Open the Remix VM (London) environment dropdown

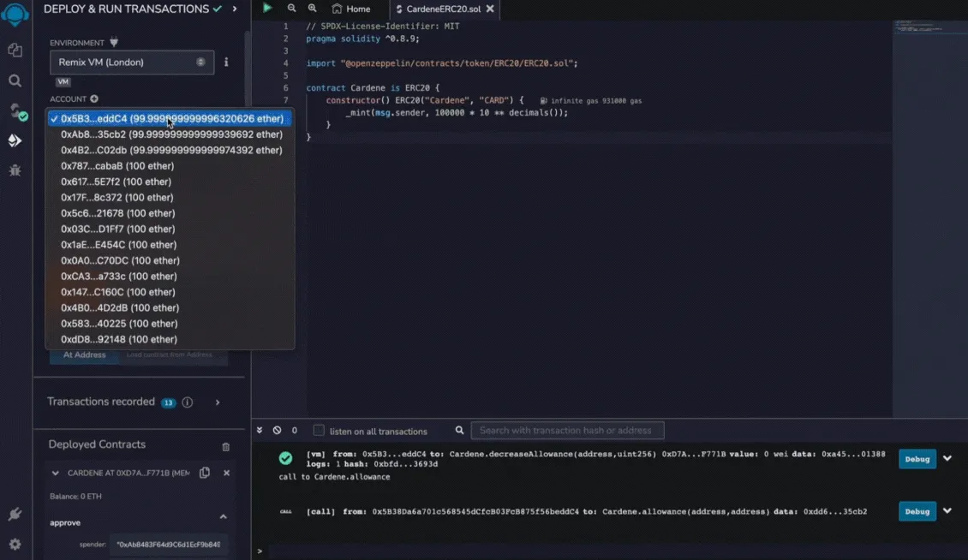click(132, 63)
